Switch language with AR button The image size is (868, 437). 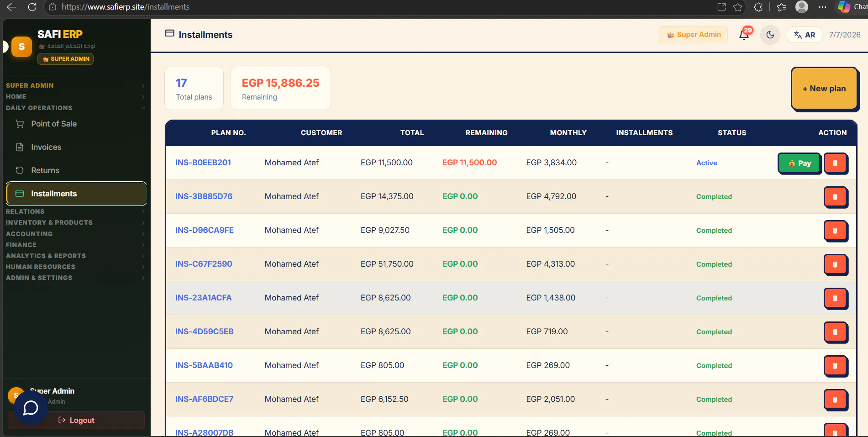805,35
